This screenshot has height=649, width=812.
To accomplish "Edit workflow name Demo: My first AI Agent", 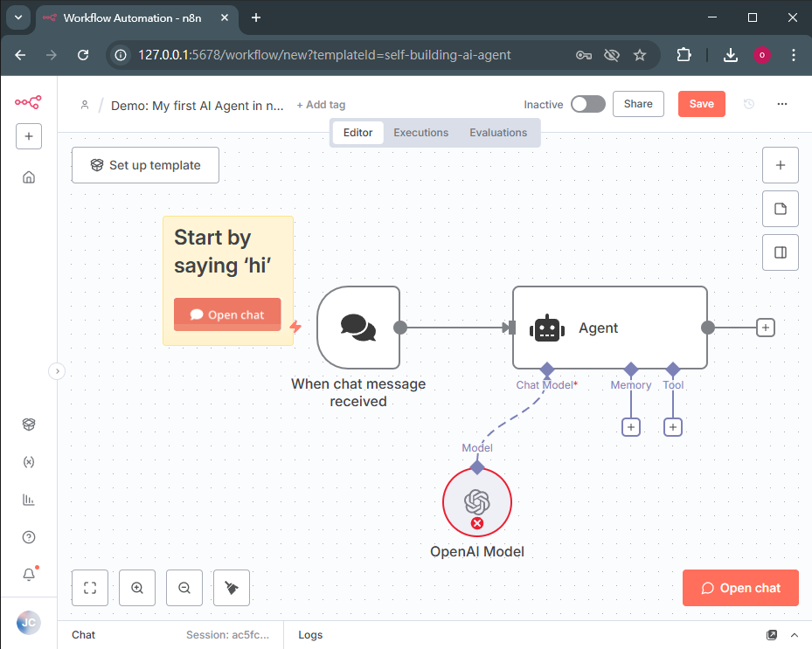I will pos(198,106).
